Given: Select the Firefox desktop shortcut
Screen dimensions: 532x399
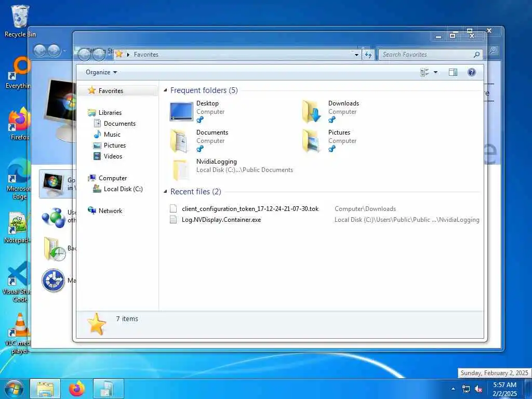Looking at the screenshot, I should [x=20, y=123].
